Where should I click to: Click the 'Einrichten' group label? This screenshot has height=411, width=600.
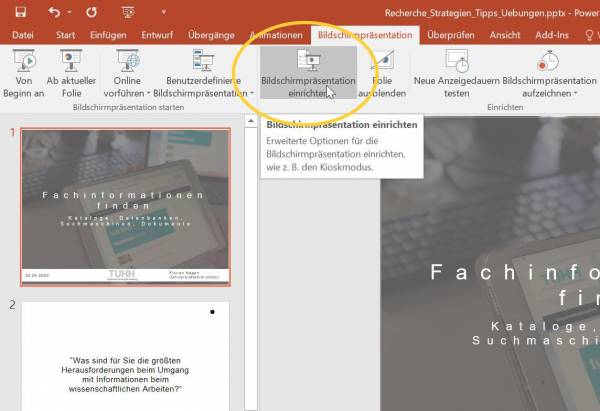(x=505, y=108)
